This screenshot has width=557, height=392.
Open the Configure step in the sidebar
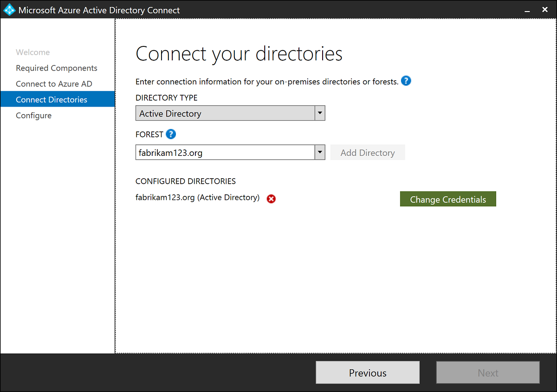pyautogui.click(x=33, y=116)
